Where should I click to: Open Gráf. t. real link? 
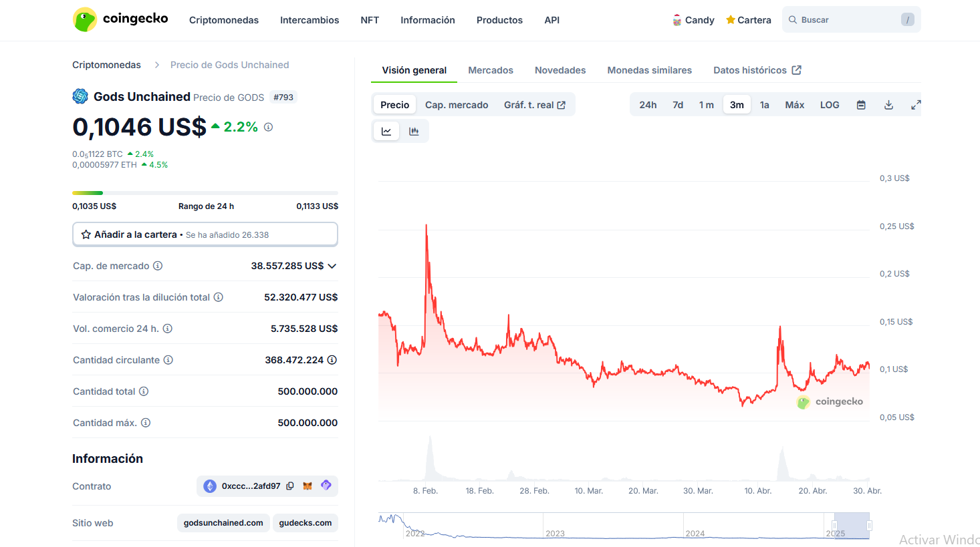pos(535,105)
